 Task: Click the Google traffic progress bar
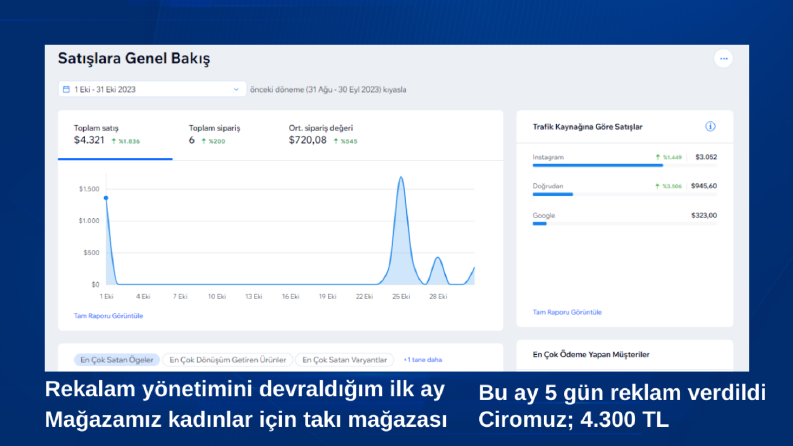point(625,224)
